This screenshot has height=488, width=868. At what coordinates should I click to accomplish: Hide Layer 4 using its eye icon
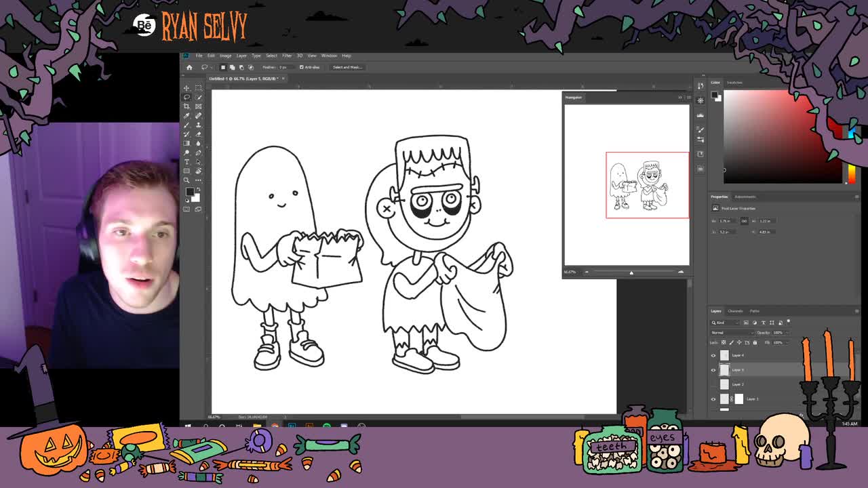(713, 355)
